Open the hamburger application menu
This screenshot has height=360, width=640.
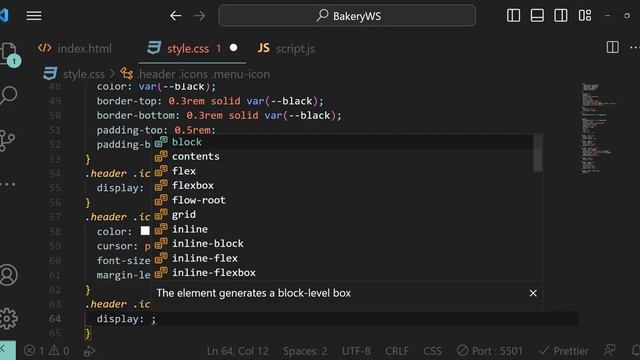point(34,16)
